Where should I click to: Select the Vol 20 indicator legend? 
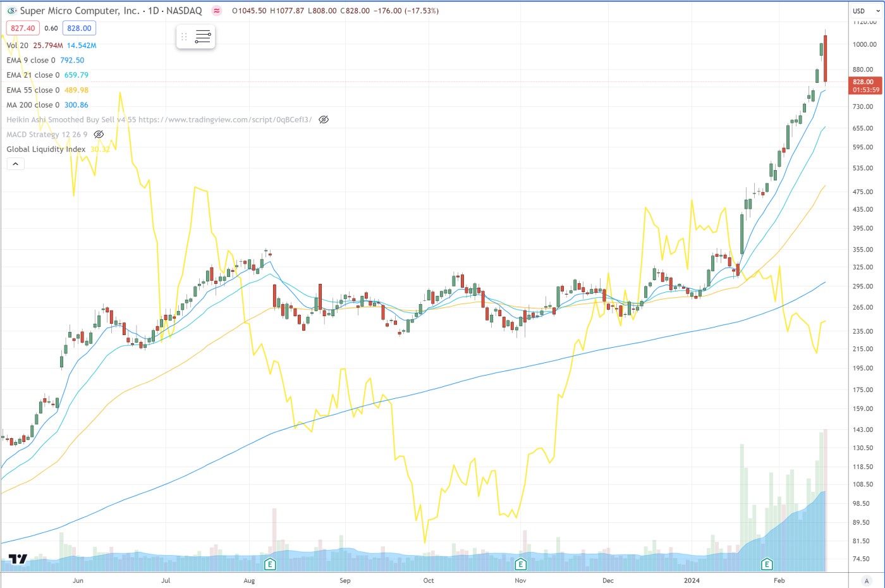coord(17,46)
